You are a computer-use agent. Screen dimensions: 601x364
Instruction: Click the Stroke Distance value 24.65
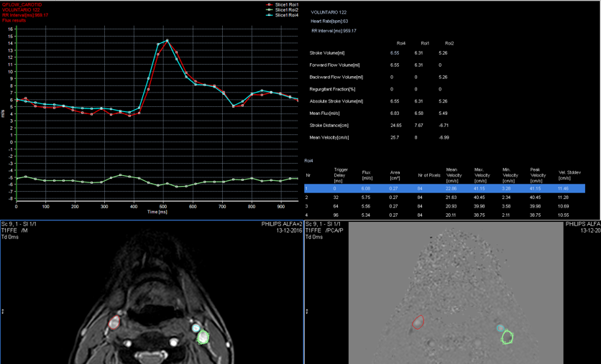click(396, 125)
